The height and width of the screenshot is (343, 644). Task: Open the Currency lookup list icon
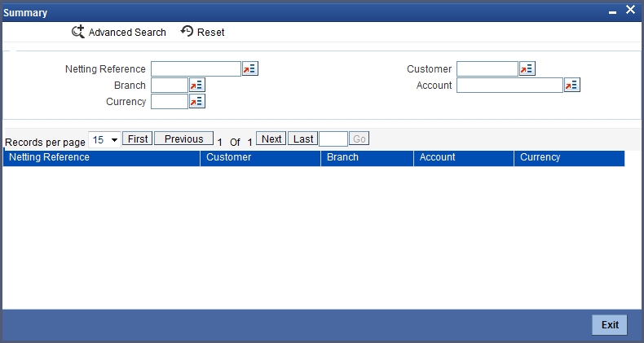coord(197,101)
